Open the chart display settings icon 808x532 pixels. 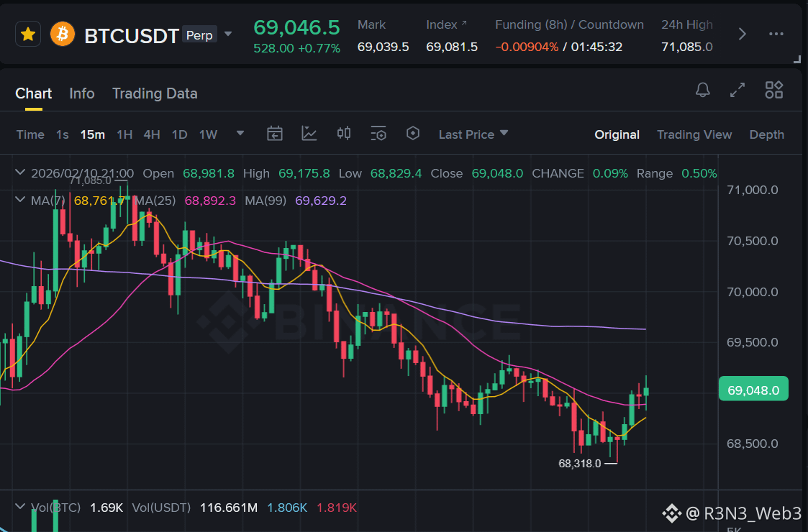point(378,134)
